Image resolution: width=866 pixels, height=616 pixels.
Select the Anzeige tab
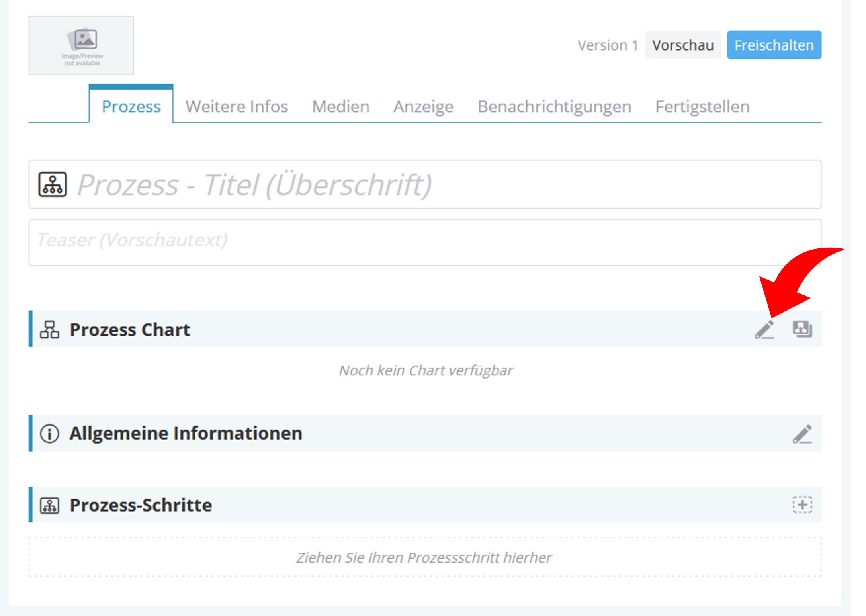click(423, 106)
